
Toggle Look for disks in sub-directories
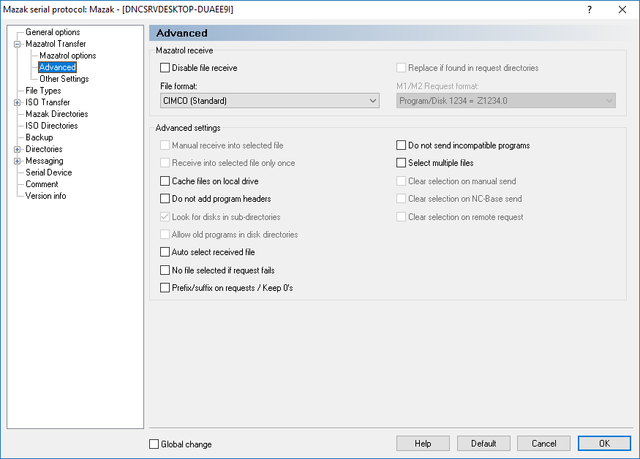165,217
